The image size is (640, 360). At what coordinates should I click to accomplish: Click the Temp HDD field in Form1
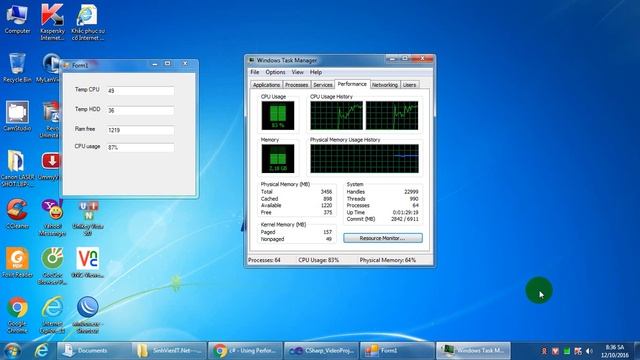click(140, 110)
